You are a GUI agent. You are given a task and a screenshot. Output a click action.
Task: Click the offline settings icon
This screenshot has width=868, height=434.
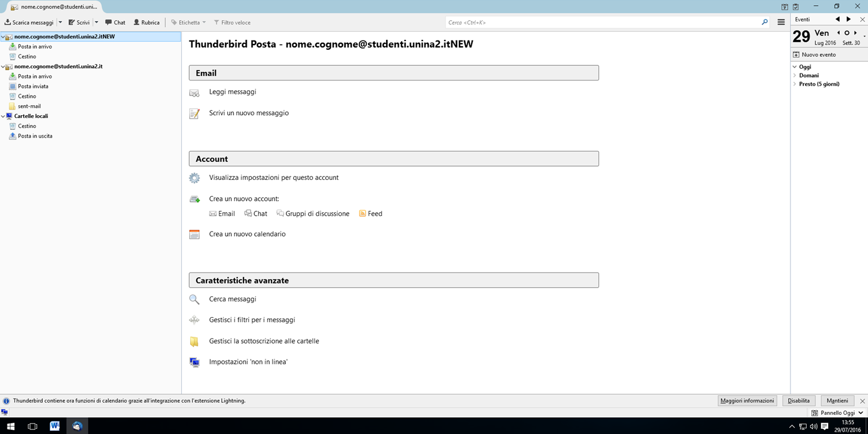[x=194, y=362]
